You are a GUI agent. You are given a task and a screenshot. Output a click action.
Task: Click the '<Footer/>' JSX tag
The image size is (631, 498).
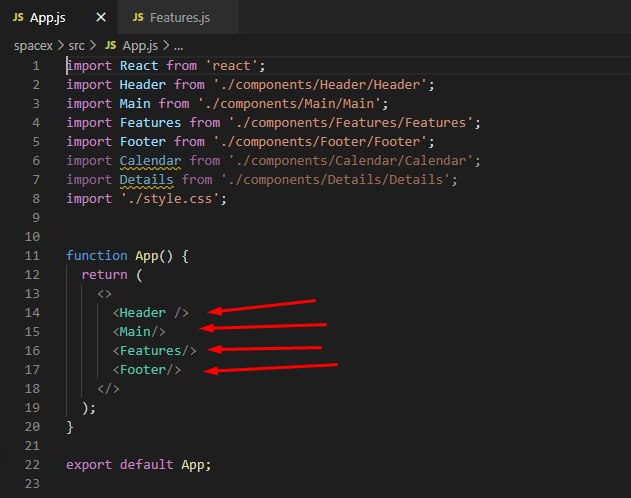coord(146,370)
